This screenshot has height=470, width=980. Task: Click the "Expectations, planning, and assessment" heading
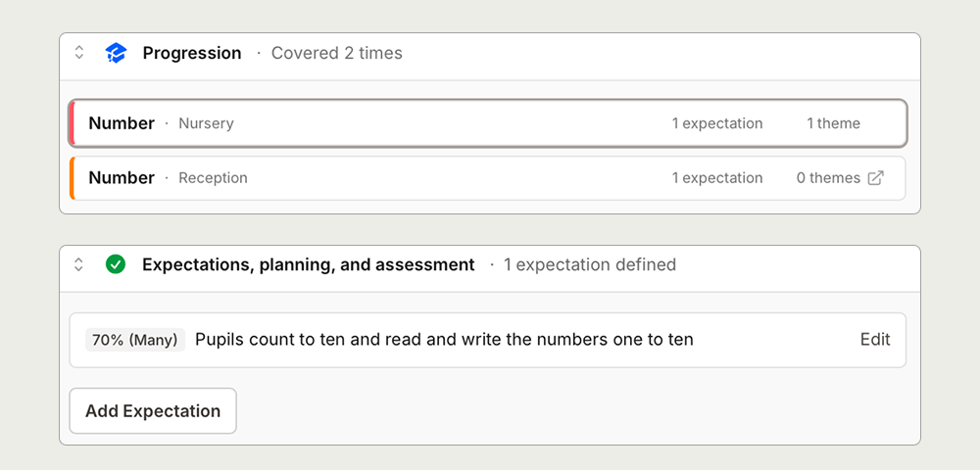(309, 264)
